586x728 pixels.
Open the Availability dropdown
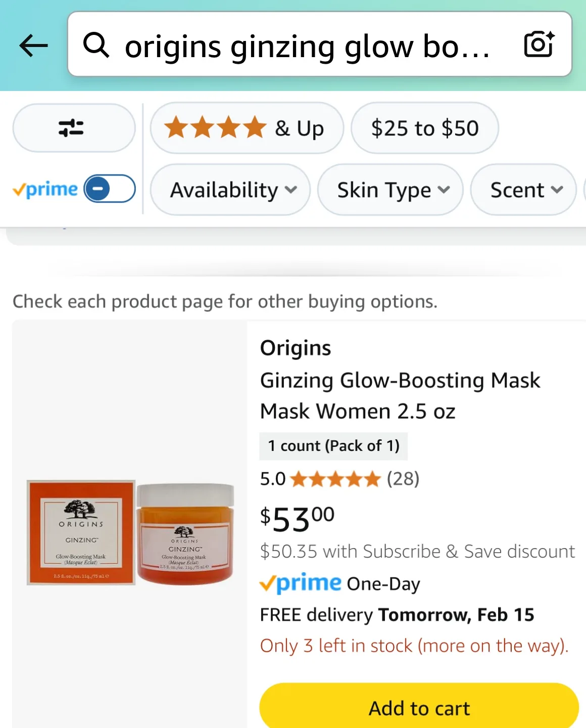(230, 190)
